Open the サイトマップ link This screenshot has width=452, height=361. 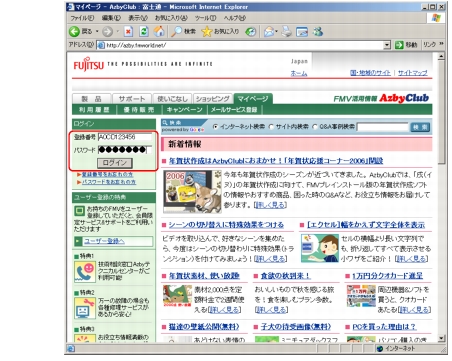pos(413,73)
